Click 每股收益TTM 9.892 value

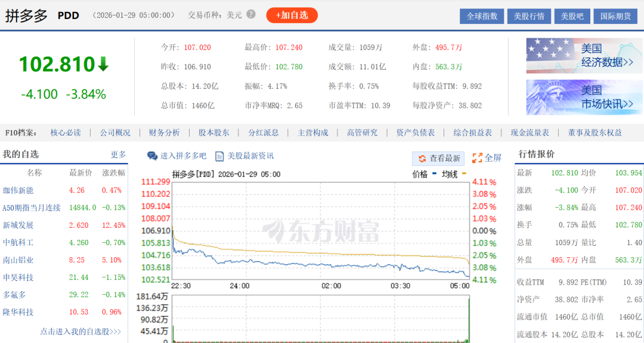[472, 86]
